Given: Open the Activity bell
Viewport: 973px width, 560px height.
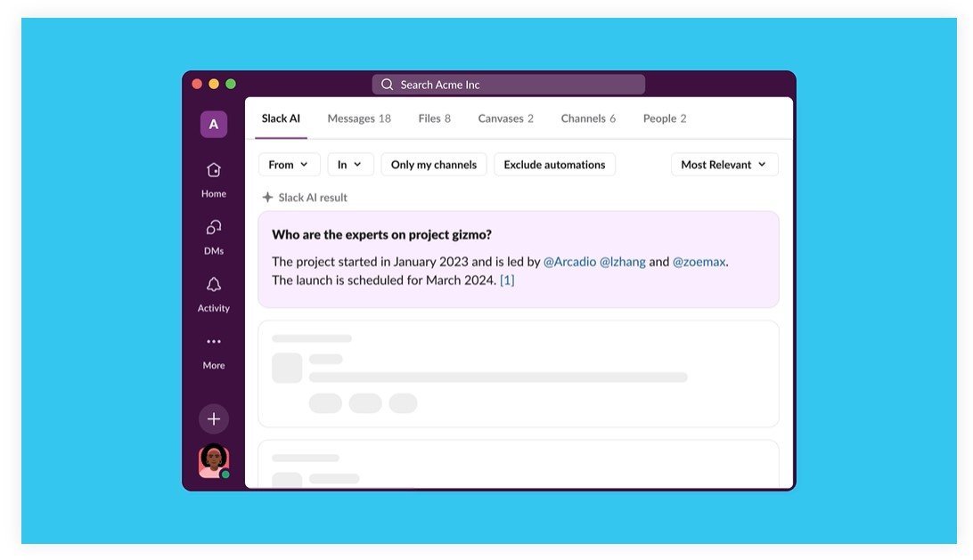Looking at the screenshot, I should click(214, 295).
